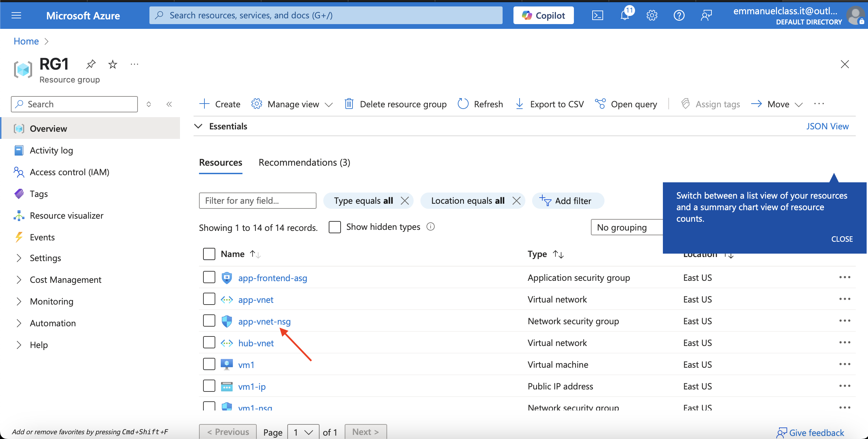Screen dimensions: 868x439
Task: Open the feedback icon in header
Action: (x=706, y=15)
